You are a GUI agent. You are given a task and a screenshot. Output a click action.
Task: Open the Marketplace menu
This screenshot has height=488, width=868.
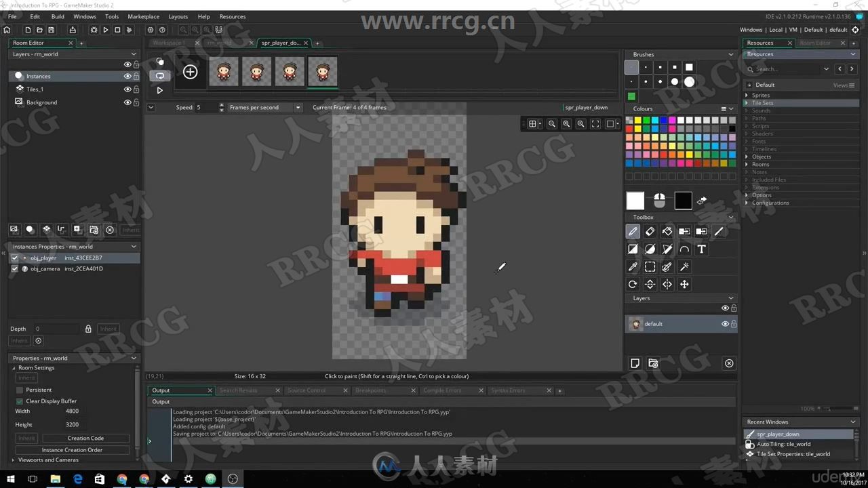(x=144, y=16)
